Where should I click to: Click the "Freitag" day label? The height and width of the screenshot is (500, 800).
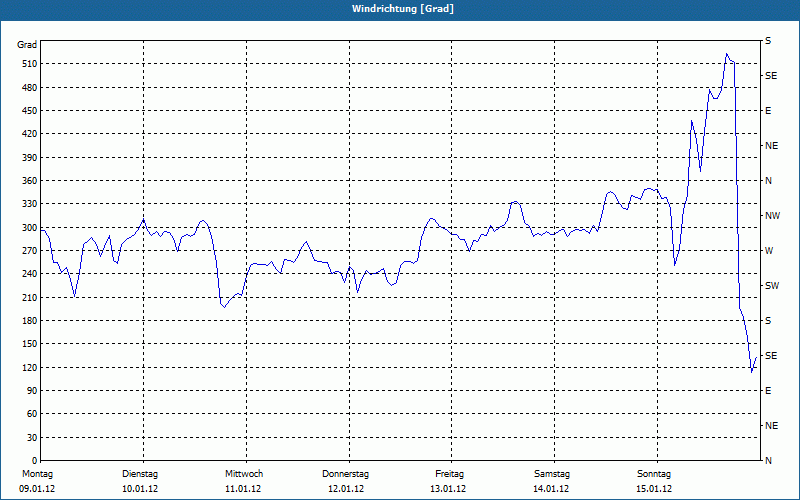pos(449,474)
